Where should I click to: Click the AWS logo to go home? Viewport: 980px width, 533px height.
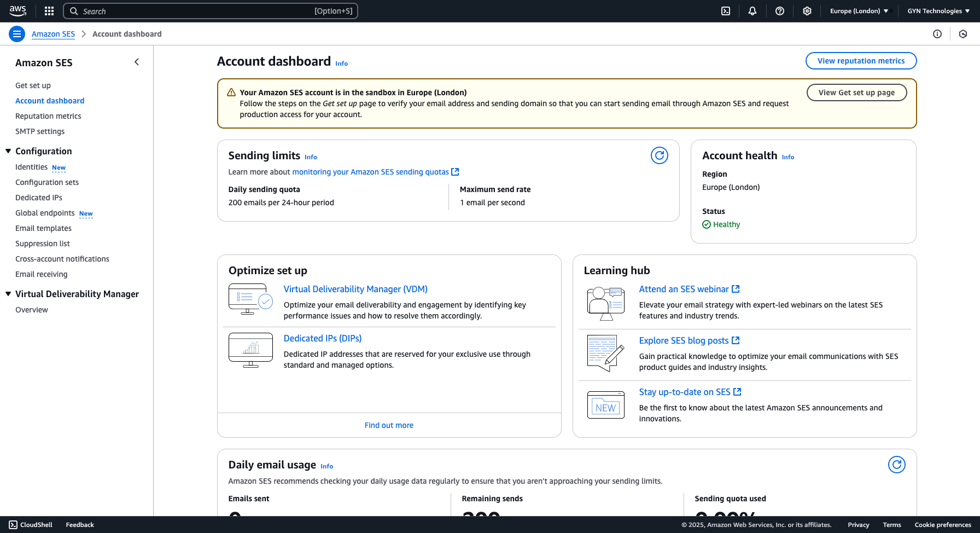tap(17, 11)
